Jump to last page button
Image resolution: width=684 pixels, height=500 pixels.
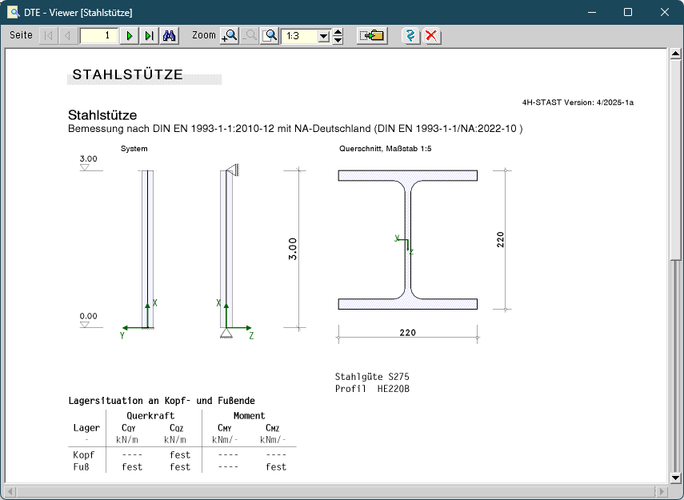149,35
